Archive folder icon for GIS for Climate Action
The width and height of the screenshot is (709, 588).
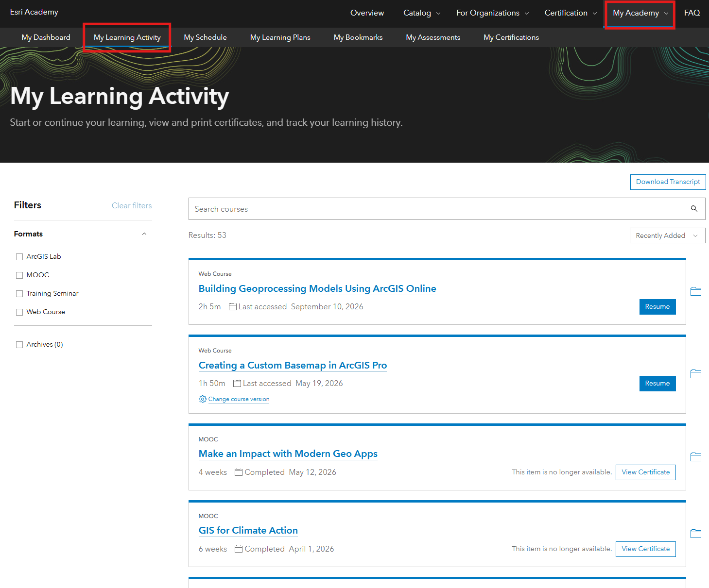696,534
